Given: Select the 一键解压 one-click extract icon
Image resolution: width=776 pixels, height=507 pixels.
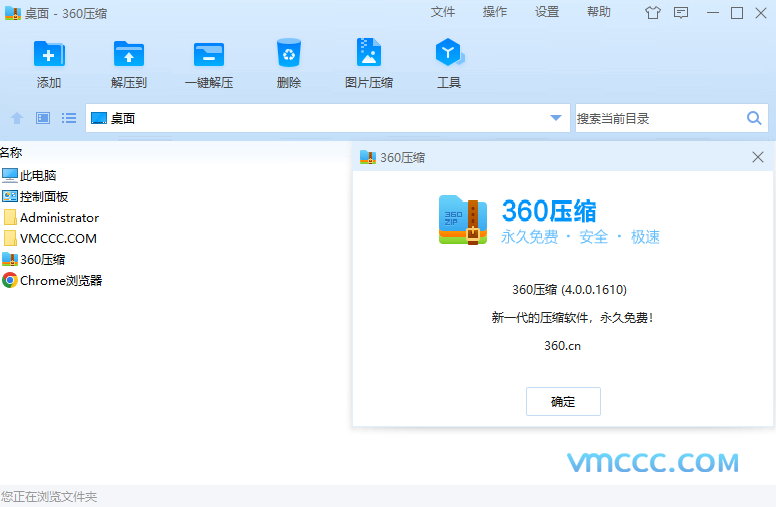Looking at the screenshot, I should [x=209, y=54].
